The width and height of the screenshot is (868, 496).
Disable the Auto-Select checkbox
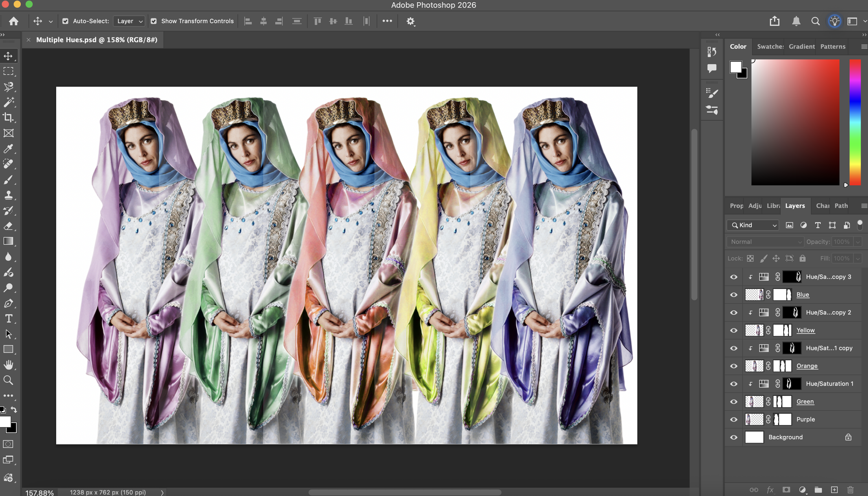(x=65, y=21)
